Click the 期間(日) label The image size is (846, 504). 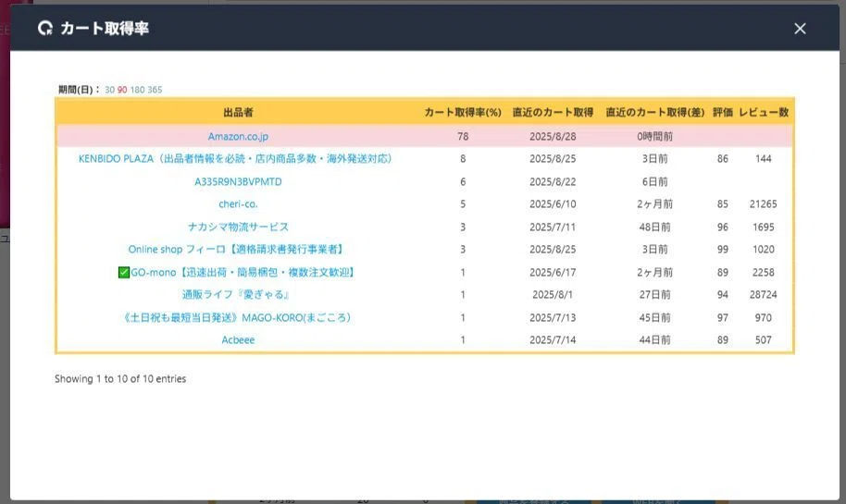pyautogui.click(x=79, y=90)
